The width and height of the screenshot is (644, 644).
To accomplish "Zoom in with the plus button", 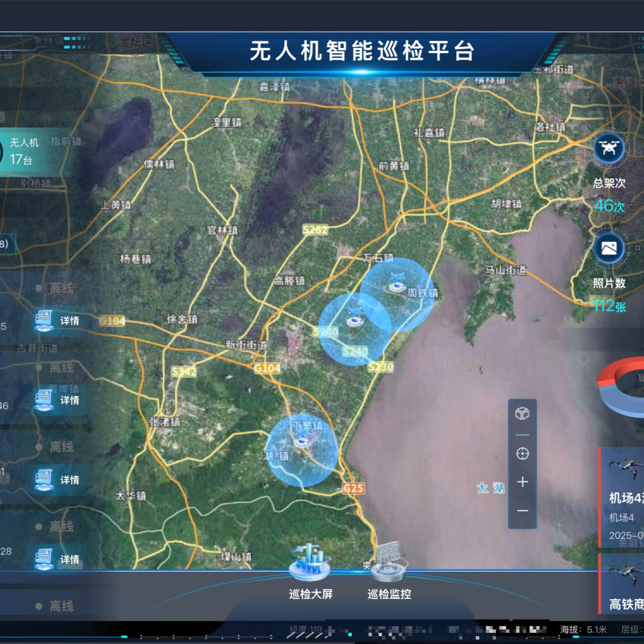I will pos(522,482).
